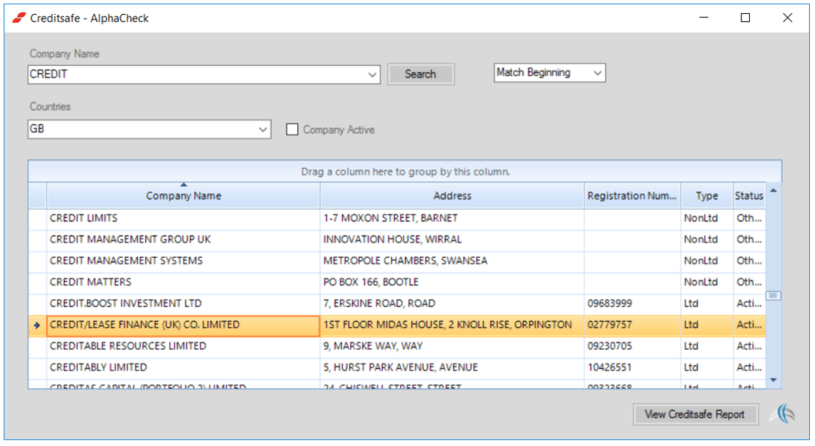Select CREDIT/LEASE FINANCE (UK) CO. LIMITED cell
The image size is (815, 446).
(183, 325)
